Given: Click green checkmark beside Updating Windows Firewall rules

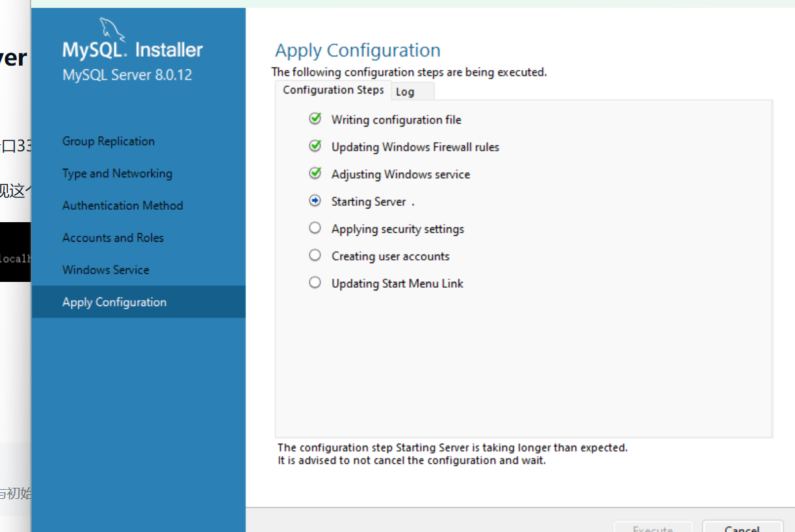Looking at the screenshot, I should point(315,146).
